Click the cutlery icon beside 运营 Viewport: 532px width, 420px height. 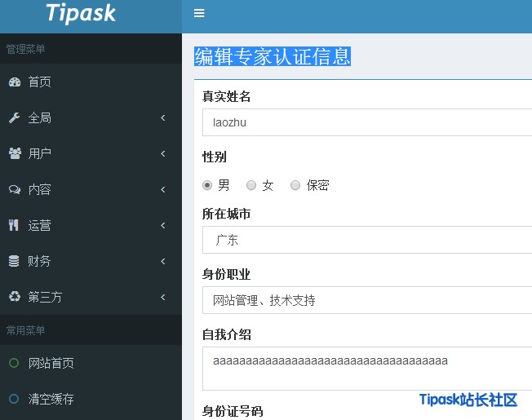point(14,225)
